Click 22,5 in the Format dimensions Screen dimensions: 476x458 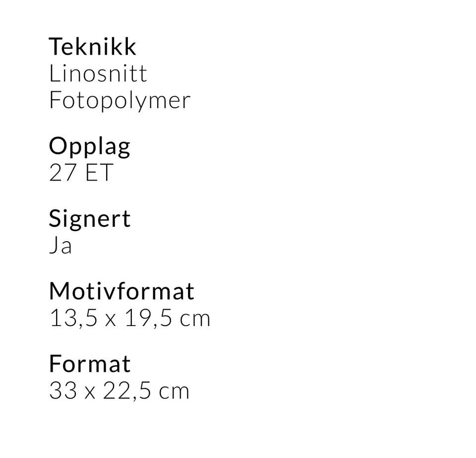click(x=127, y=391)
